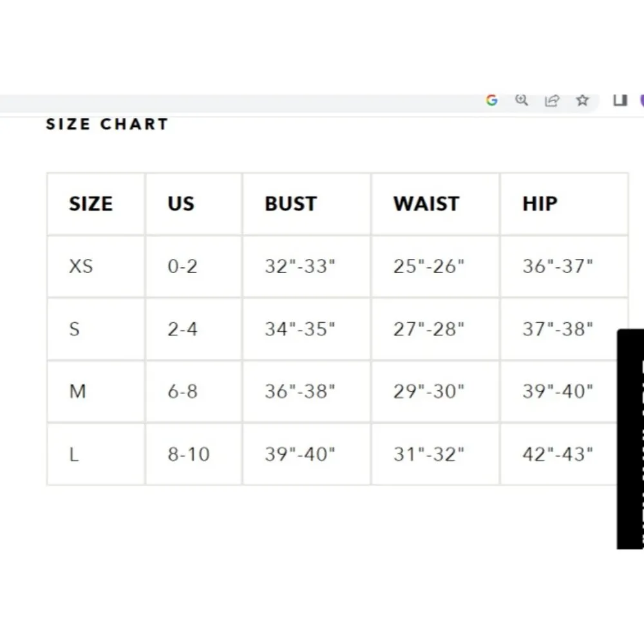Click the browser address bar
Image resolution: width=644 pixels, height=644 pixels.
pyautogui.click(x=238, y=103)
